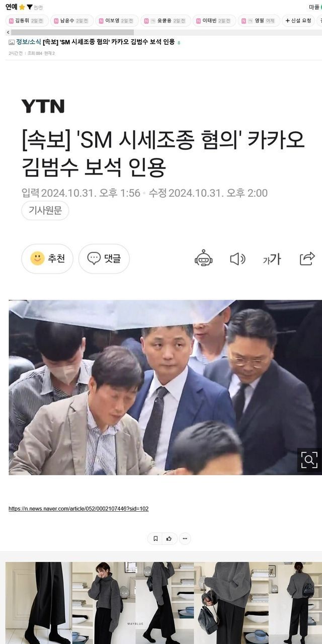Toggle the yellow star favorite for 연예
This screenshot has height=644, width=322.
coord(22,7)
